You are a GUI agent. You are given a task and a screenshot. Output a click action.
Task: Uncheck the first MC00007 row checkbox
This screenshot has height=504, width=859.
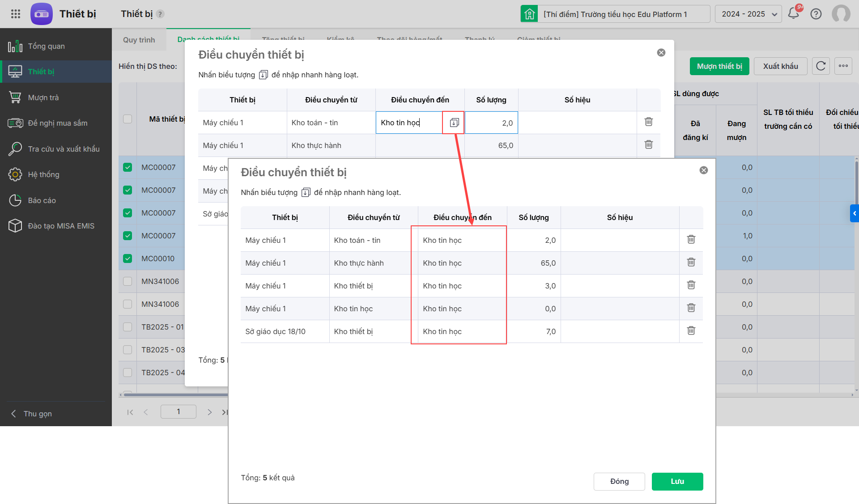pos(128,167)
